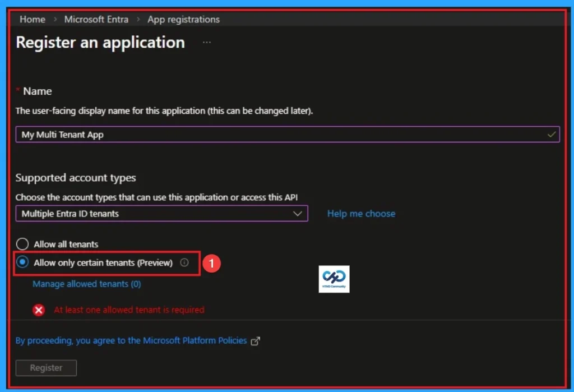Click Manage allowed tenants (0)
Screen dimensions: 574x392
click(86, 284)
